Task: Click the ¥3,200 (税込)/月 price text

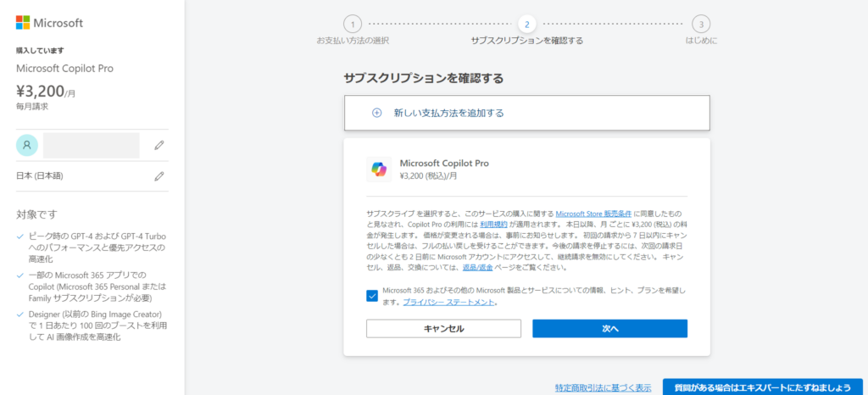Action: tap(428, 176)
